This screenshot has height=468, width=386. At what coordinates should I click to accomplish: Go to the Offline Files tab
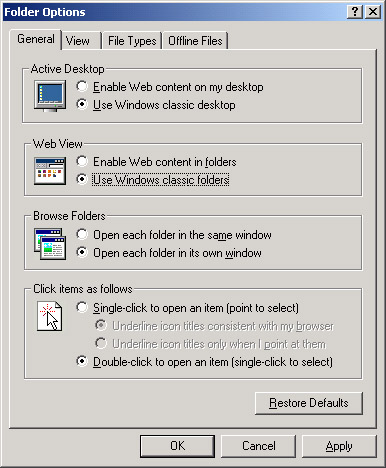(195, 41)
